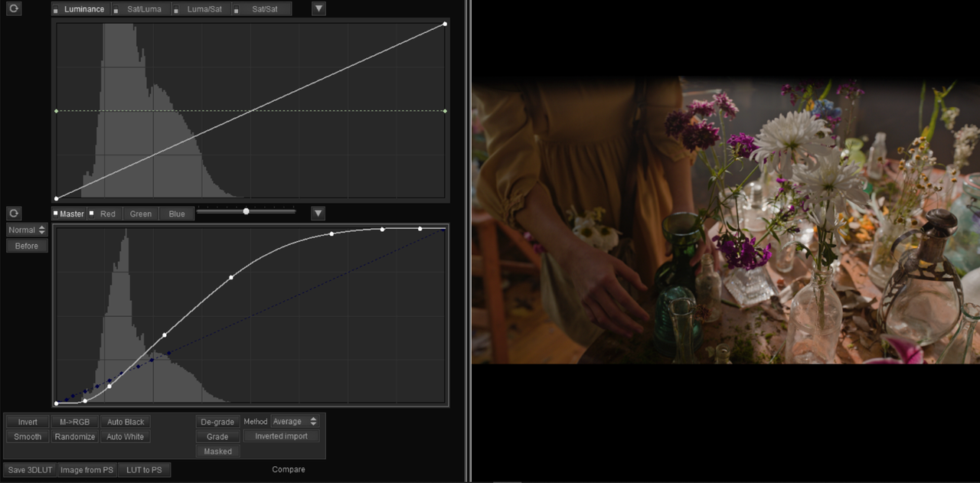Click the Smooth button

(x=28, y=436)
